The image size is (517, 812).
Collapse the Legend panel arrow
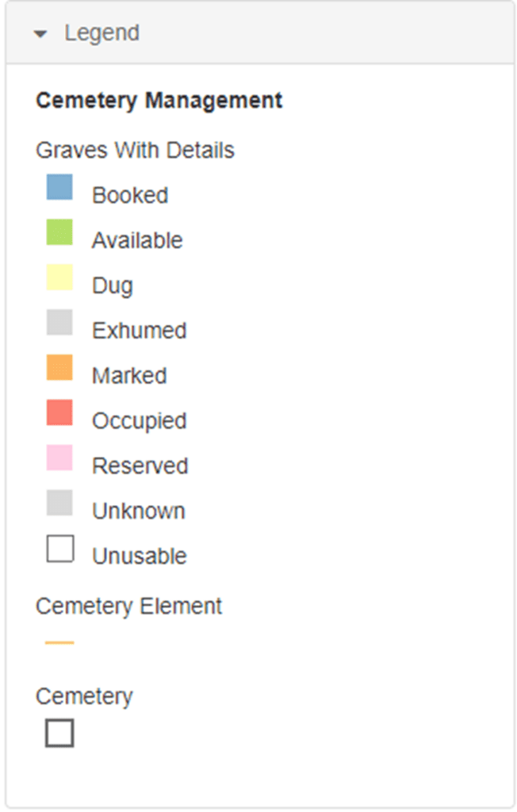pos(40,34)
